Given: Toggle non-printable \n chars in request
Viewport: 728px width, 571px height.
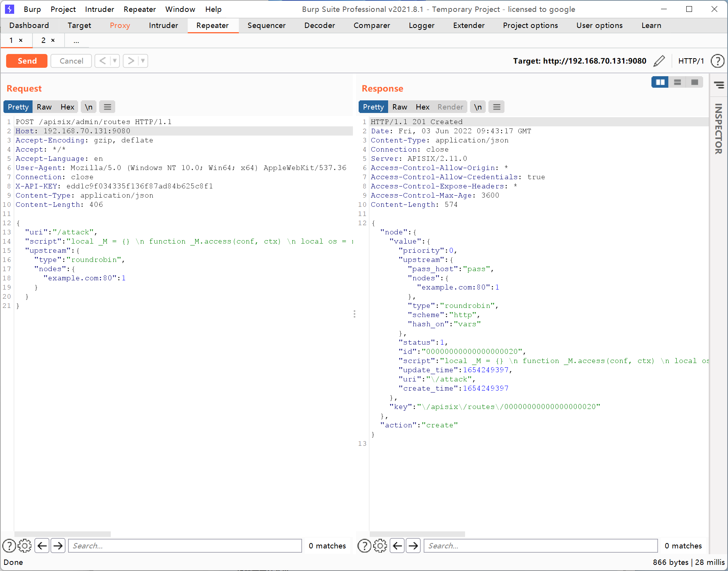Looking at the screenshot, I should [89, 107].
